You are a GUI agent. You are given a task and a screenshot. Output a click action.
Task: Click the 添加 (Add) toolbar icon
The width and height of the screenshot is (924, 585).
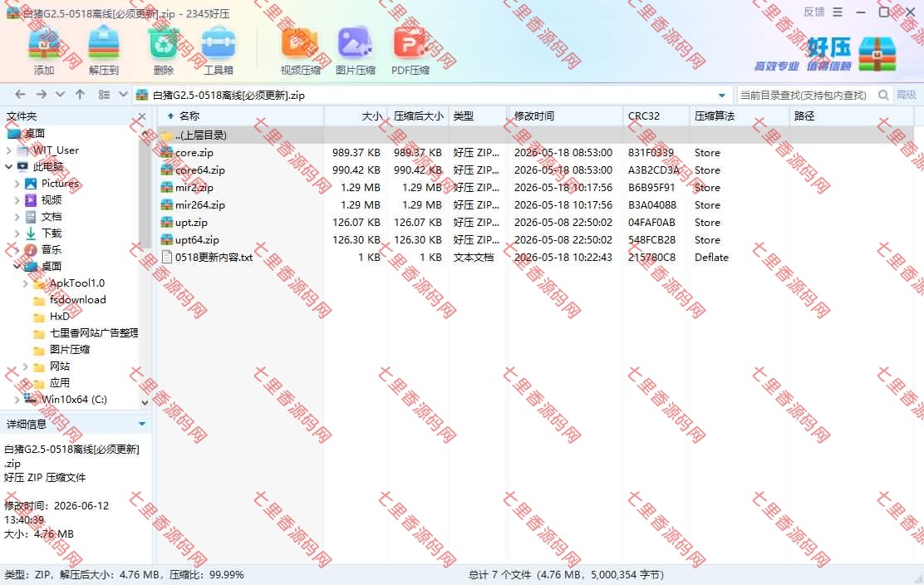point(44,52)
